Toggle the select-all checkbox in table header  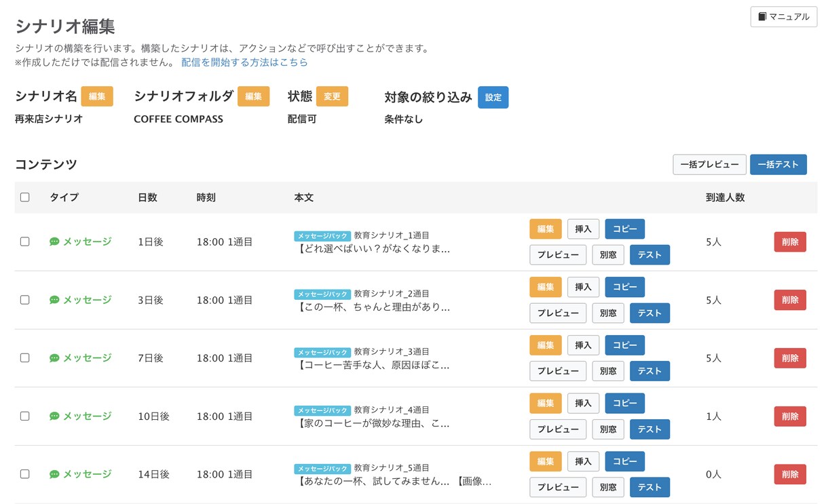(x=25, y=197)
